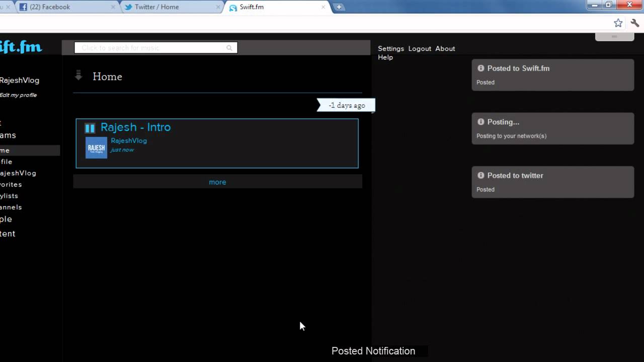Click the Swift.fm logo
644x362 pixels.
(21, 47)
